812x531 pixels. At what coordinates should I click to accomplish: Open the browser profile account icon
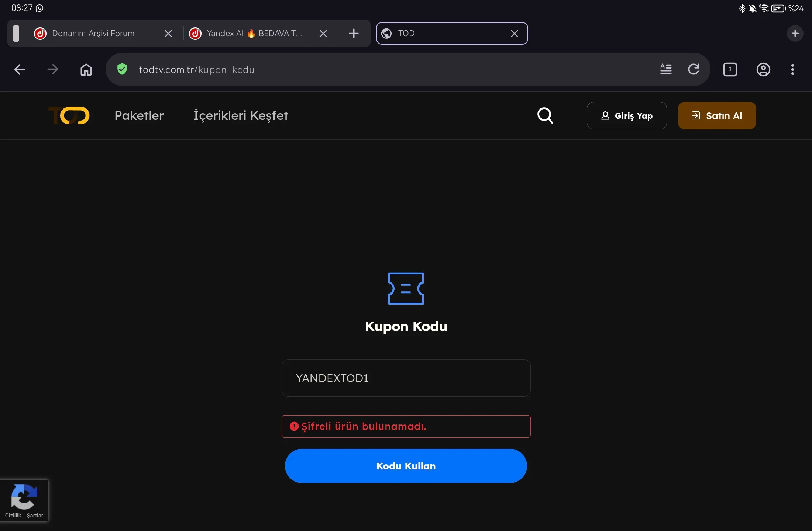(x=763, y=69)
